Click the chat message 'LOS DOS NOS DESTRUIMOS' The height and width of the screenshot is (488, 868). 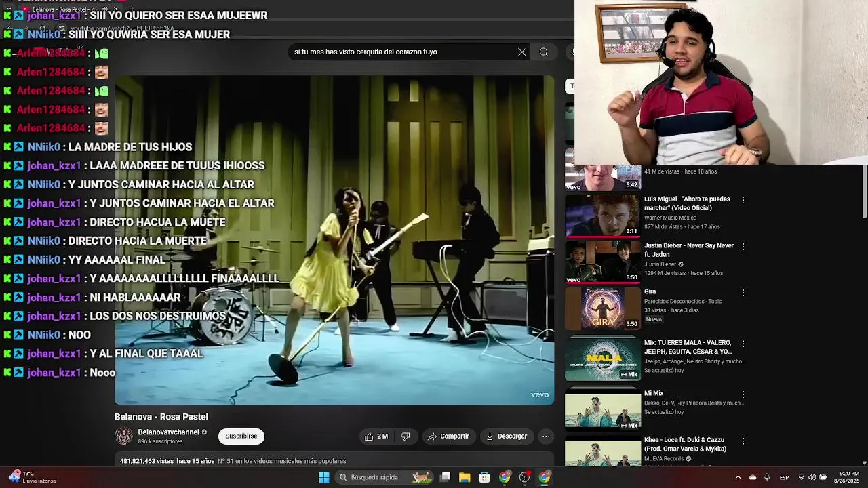158,316
